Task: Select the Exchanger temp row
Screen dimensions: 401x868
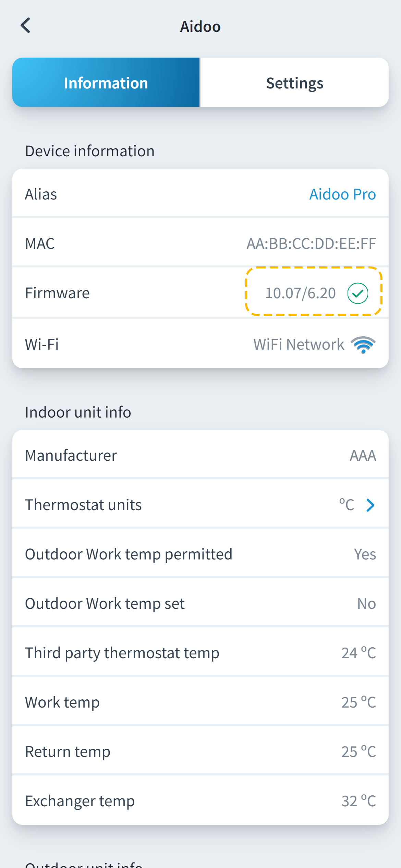Action: pos(200,801)
